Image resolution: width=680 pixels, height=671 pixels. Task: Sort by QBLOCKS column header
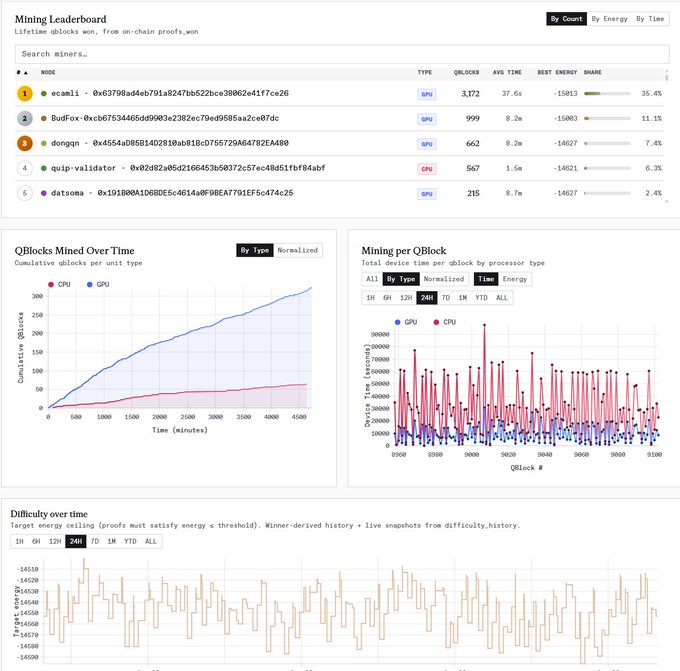[466, 72]
